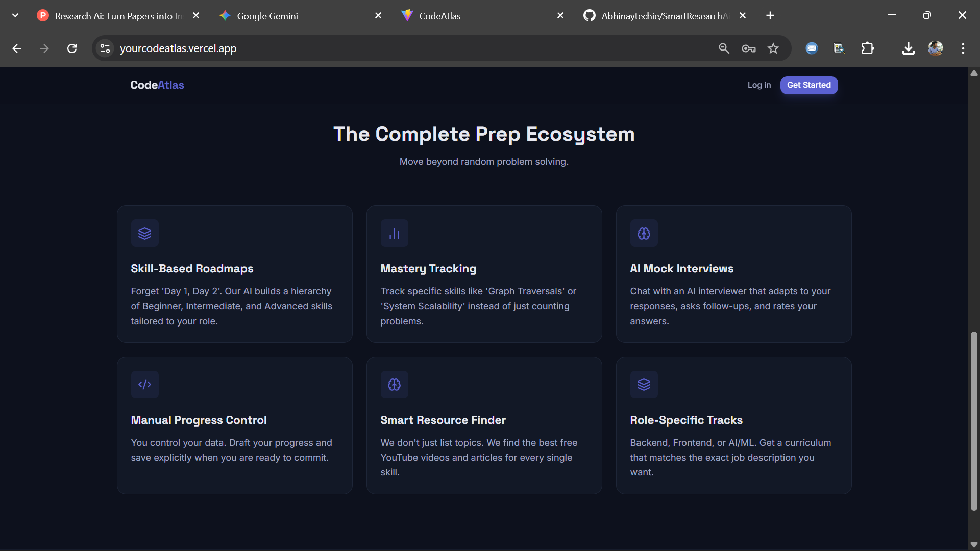Viewport: 980px width, 551px height.
Task: Switch to the Google Gemini tab
Action: (x=267, y=16)
